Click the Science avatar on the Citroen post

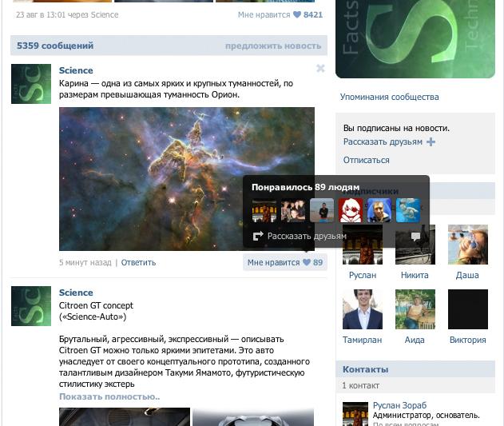point(31,306)
